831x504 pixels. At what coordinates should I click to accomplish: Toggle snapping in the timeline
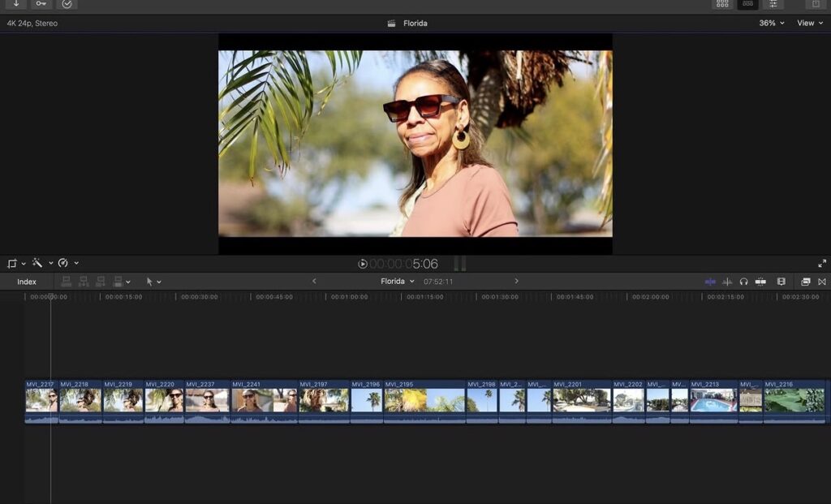coord(760,282)
